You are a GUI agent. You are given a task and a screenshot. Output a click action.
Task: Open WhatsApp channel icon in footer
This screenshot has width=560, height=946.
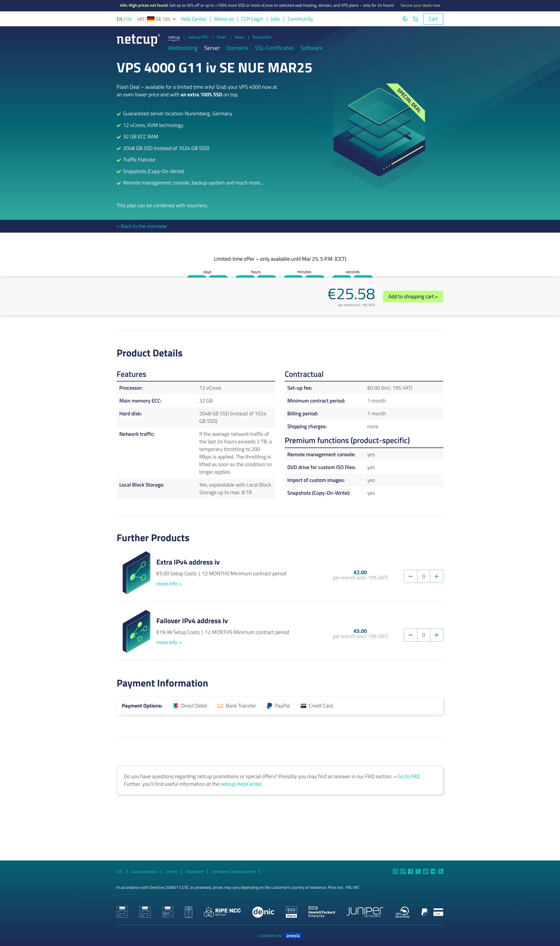pos(425,871)
